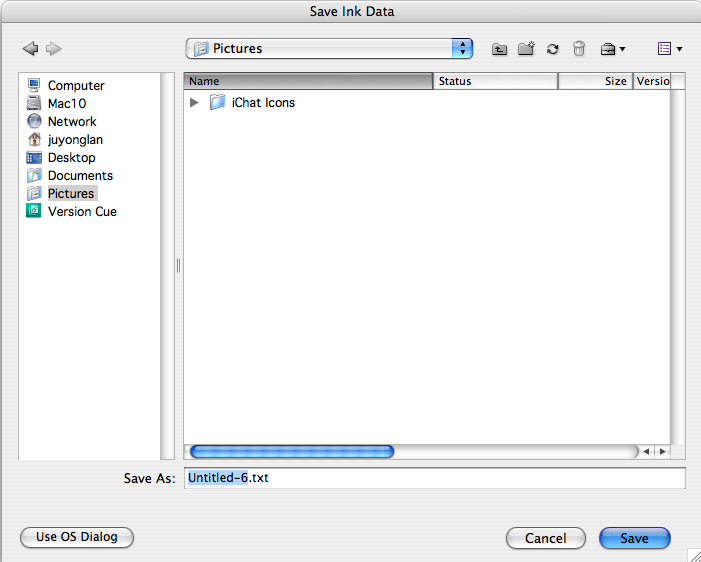Screen dimensions: 701x562
Task: Select Computer in the sidebar
Action: 75,86
